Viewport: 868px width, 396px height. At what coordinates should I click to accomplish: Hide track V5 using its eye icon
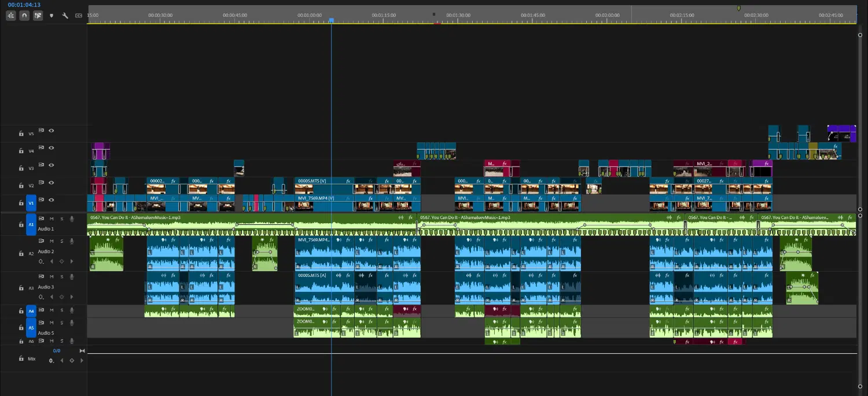click(52, 131)
